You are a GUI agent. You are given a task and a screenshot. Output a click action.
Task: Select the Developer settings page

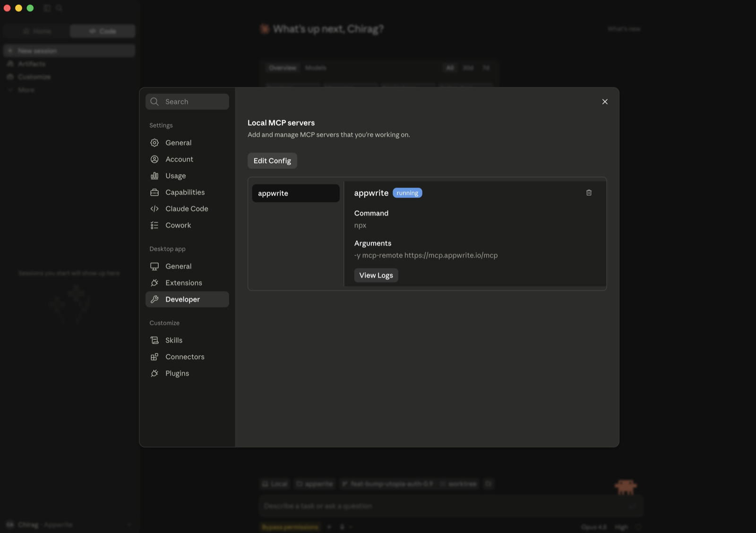pos(187,300)
